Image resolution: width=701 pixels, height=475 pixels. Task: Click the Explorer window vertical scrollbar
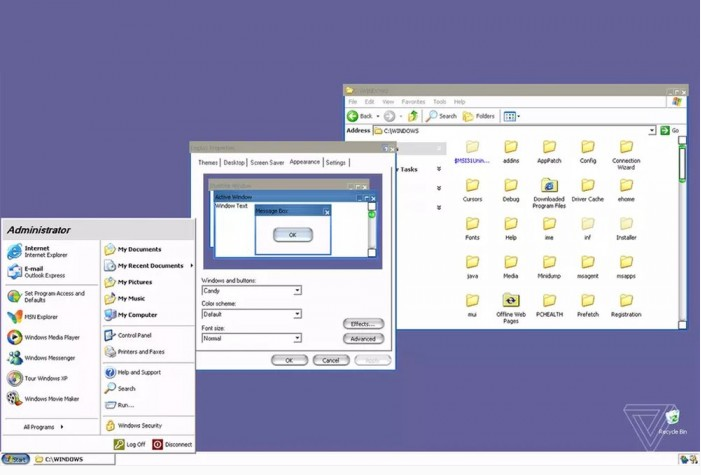pos(683,230)
